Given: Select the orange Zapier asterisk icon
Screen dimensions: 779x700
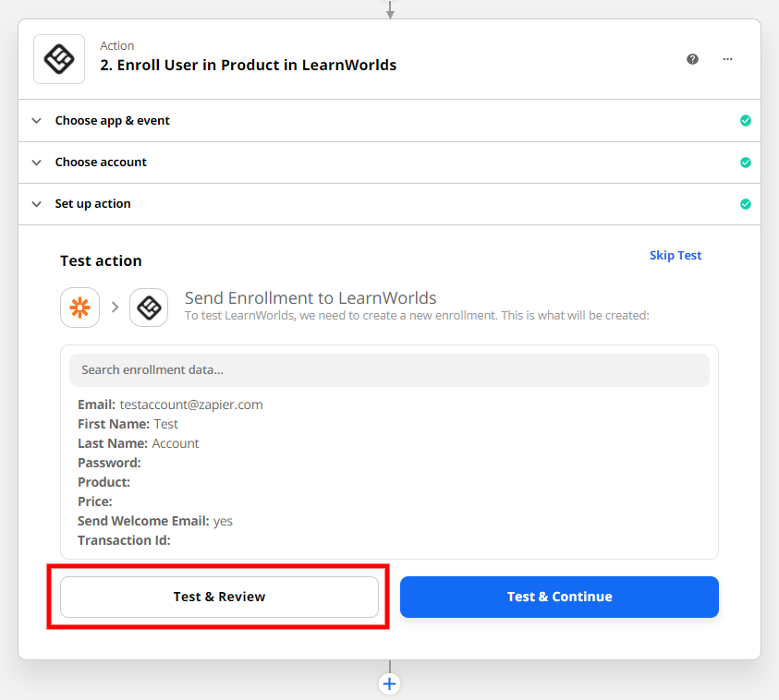Looking at the screenshot, I should point(79,307).
